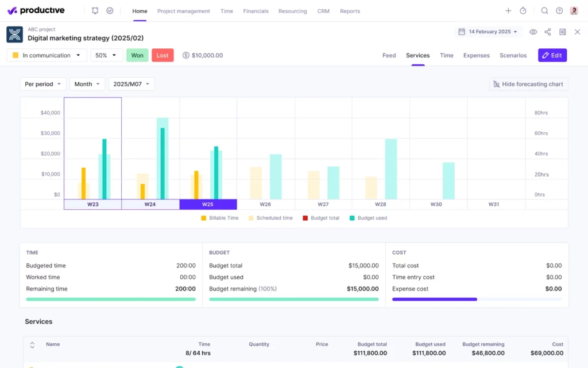The width and height of the screenshot is (588, 368).
Task: Open the Time top menu
Action: (x=226, y=11)
